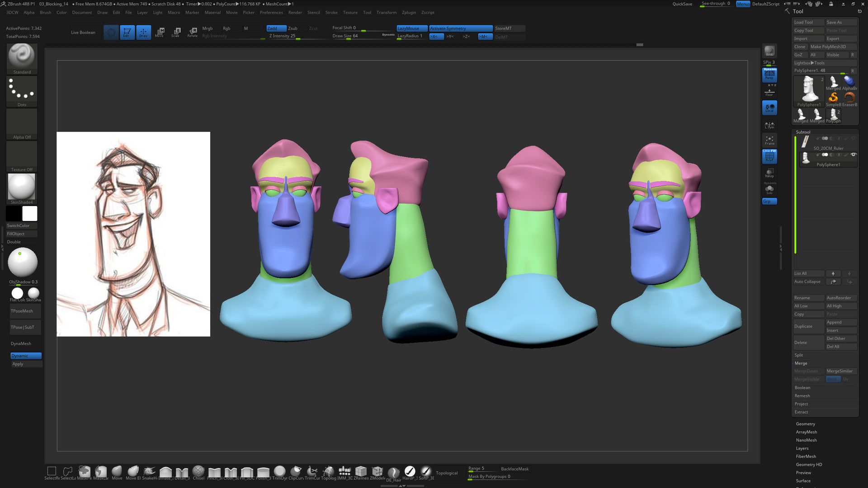Image resolution: width=868 pixels, height=488 pixels.
Task: Expand the Layers section
Action: 802,448
